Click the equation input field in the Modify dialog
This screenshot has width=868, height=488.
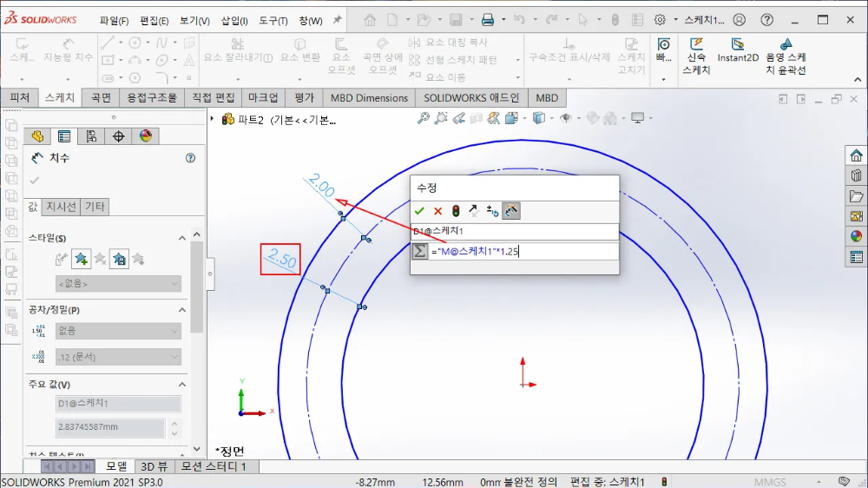(523, 252)
